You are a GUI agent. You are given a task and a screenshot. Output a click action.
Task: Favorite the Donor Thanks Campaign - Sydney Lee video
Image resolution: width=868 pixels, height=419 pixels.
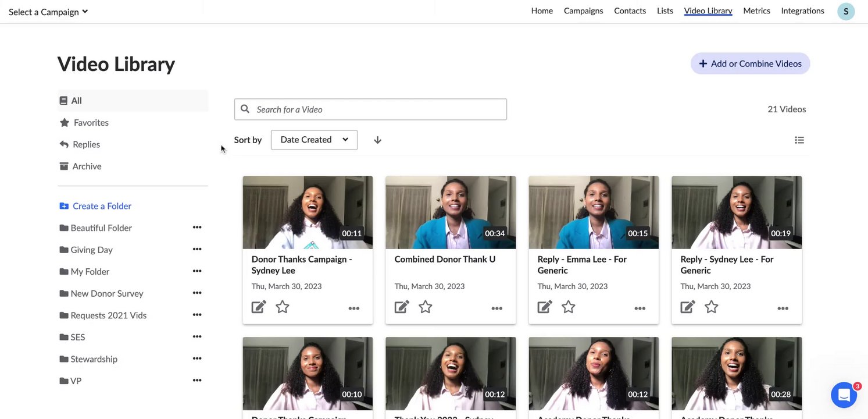(283, 307)
